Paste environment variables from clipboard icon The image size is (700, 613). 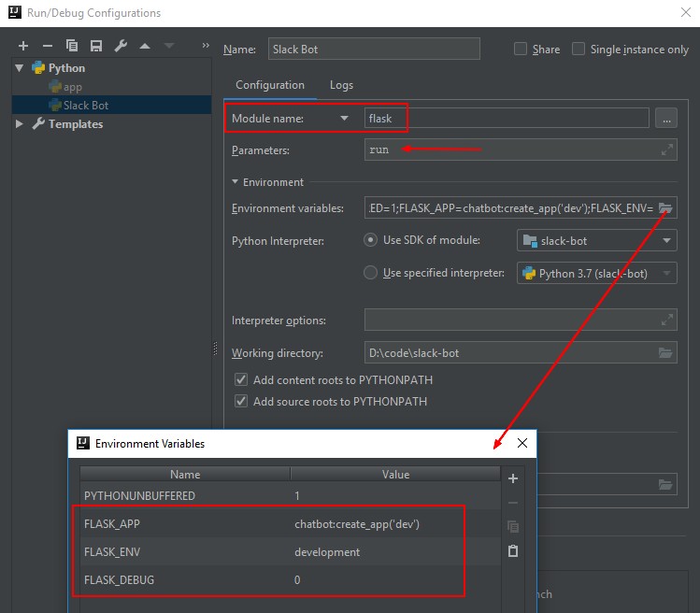512,551
